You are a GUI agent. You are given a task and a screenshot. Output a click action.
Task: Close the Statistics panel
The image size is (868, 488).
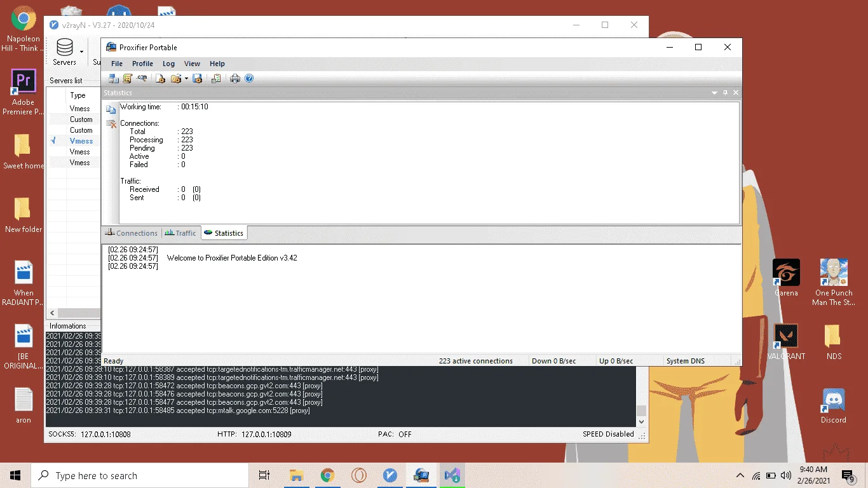(736, 93)
